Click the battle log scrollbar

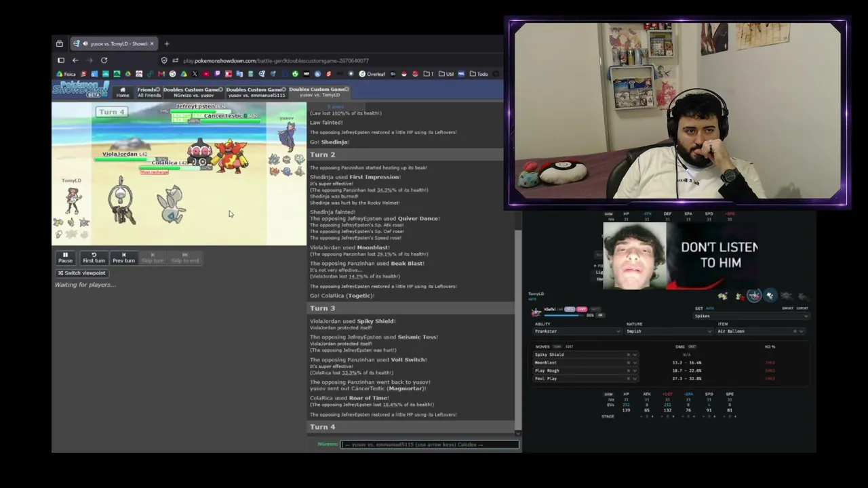point(519,330)
